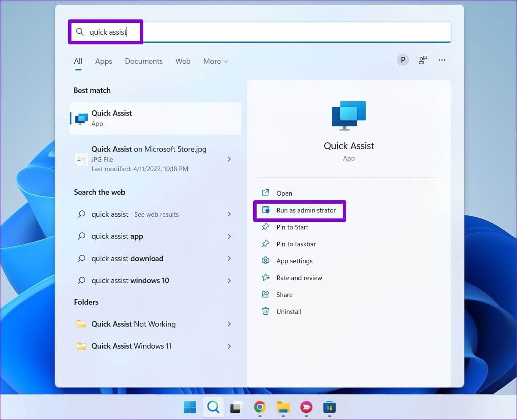Image resolution: width=517 pixels, height=420 pixels.
Task: Open Microsoft Store from taskbar
Action: (329, 407)
